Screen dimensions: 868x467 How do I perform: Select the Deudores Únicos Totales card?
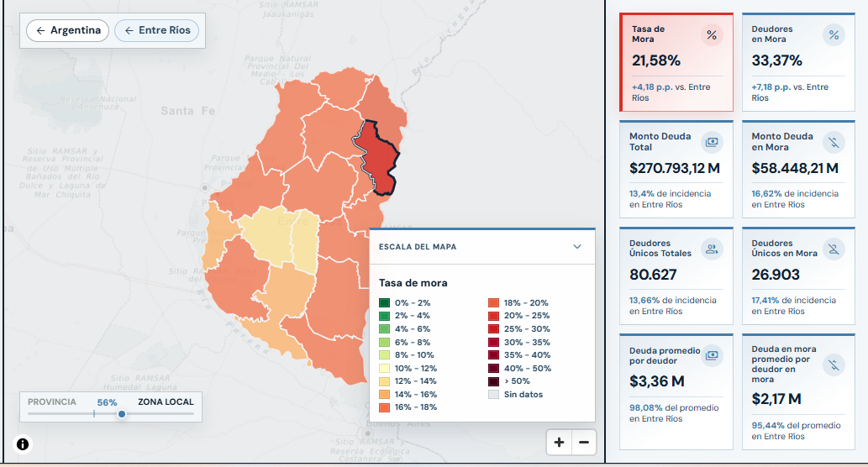click(676, 276)
